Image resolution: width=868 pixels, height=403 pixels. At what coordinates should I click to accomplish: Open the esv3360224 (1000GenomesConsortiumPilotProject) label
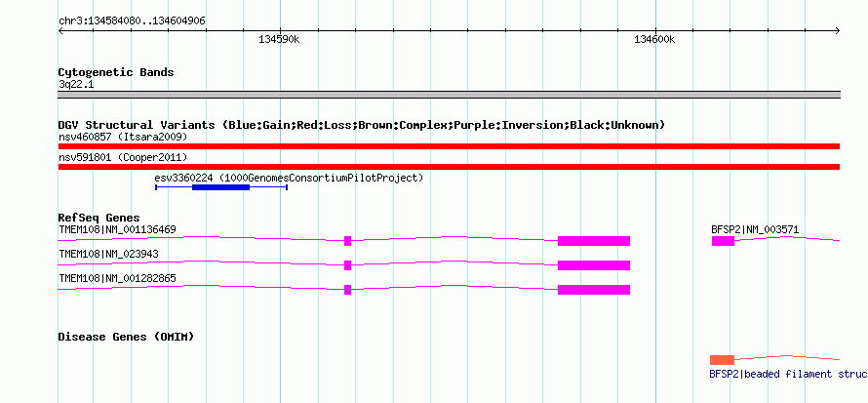289,178
